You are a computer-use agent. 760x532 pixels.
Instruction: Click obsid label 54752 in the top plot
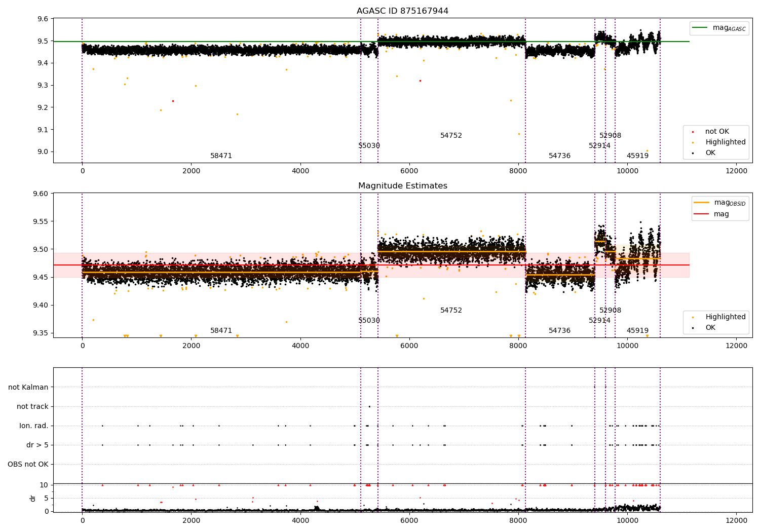tap(451, 136)
